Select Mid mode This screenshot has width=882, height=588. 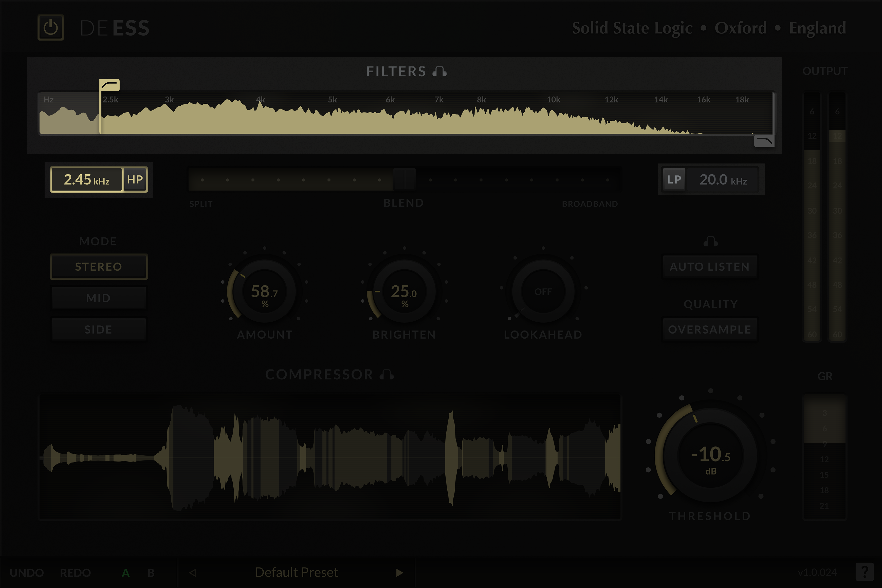point(99,298)
